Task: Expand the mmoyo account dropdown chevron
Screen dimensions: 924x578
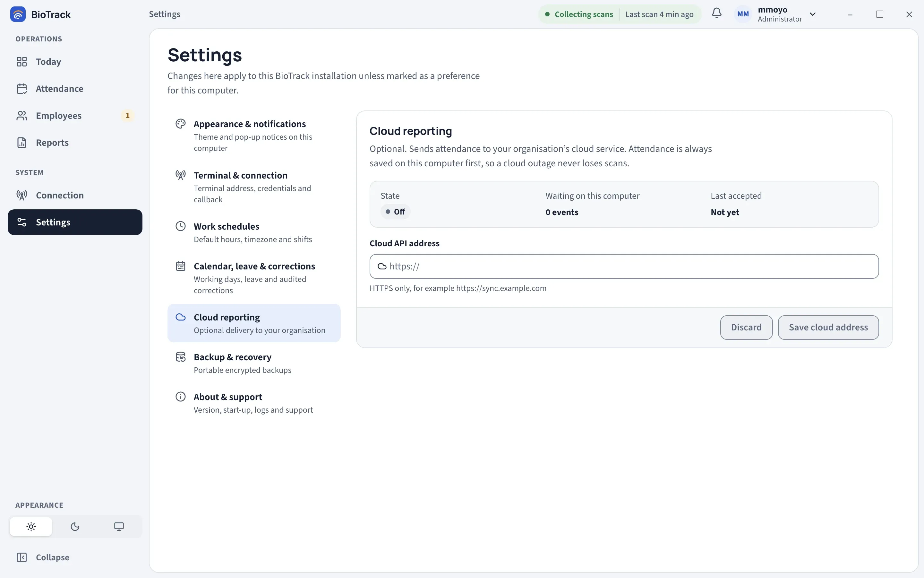Action: coord(812,14)
